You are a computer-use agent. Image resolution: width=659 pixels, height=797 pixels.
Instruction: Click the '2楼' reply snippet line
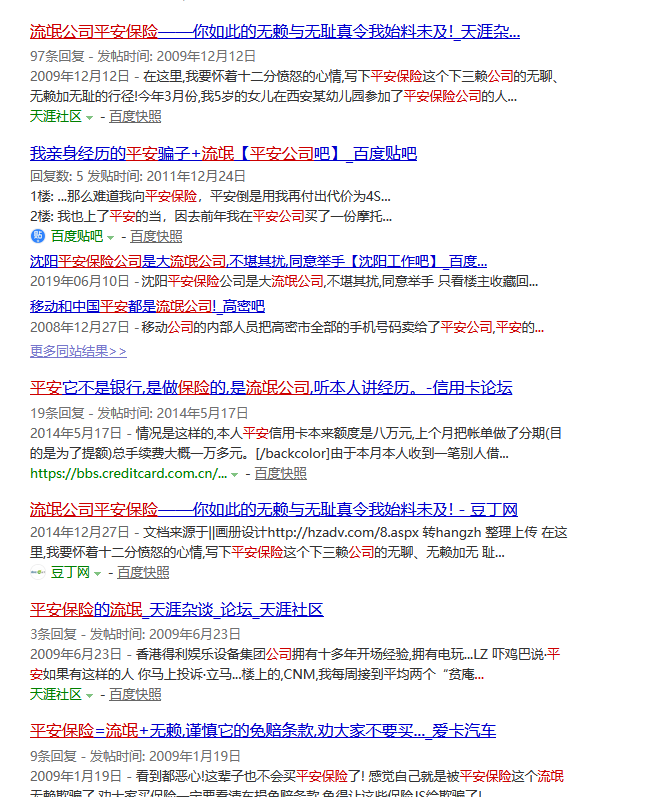[x=211, y=217]
